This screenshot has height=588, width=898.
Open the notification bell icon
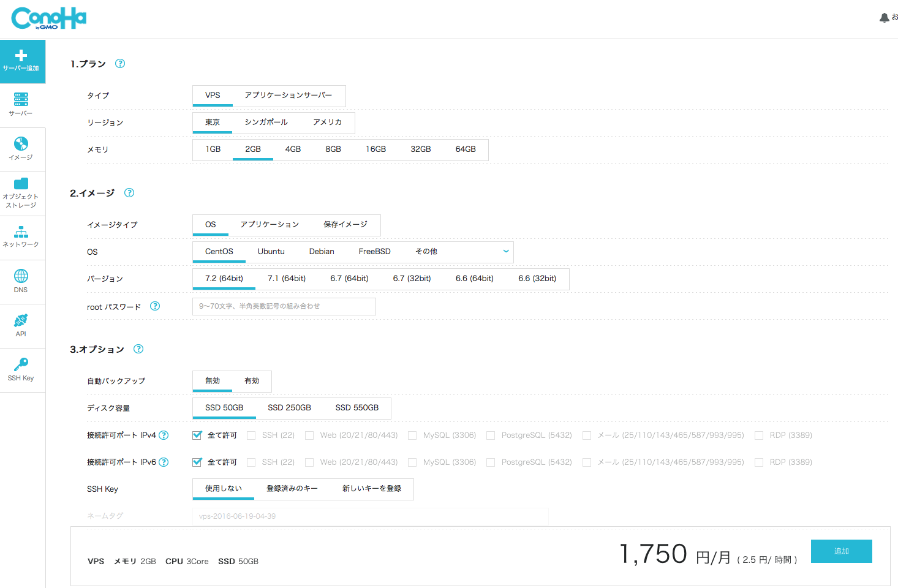coord(884,18)
